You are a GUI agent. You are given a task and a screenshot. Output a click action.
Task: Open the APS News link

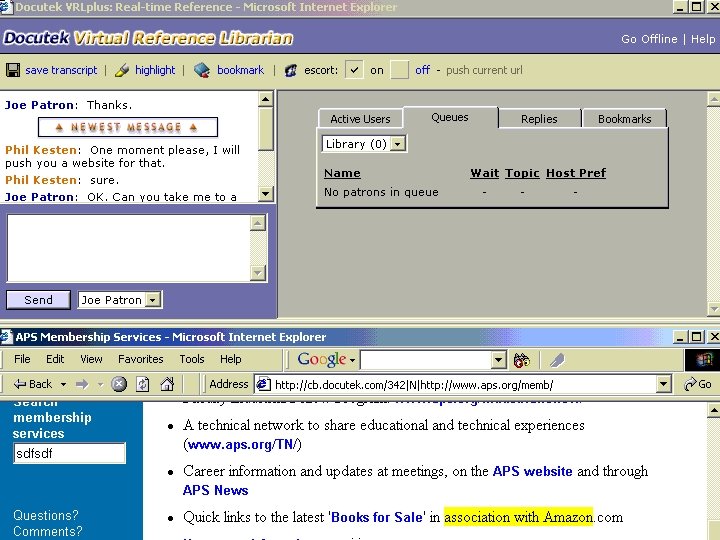pyautogui.click(x=215, y=490)
